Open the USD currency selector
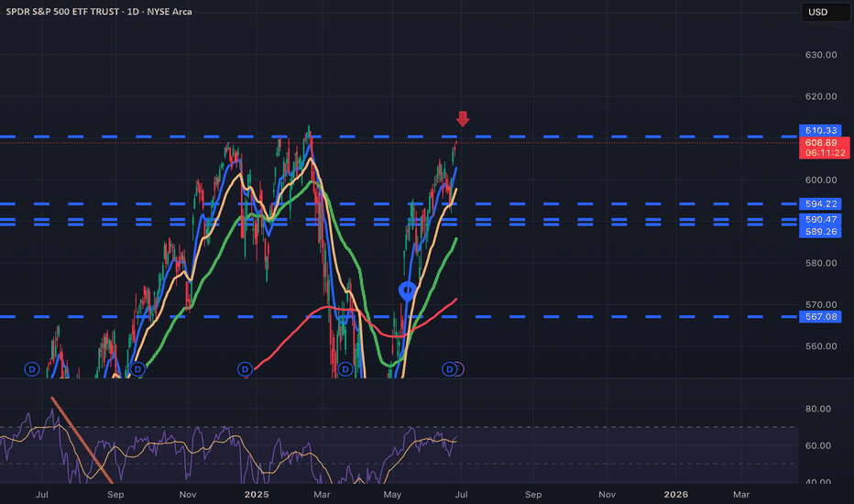 coord(825,12)
